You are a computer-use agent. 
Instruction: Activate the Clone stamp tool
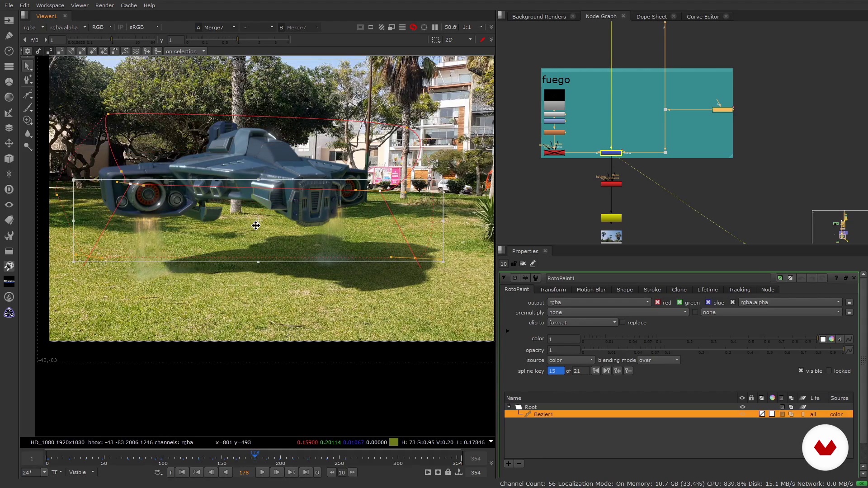coord(27,120)
